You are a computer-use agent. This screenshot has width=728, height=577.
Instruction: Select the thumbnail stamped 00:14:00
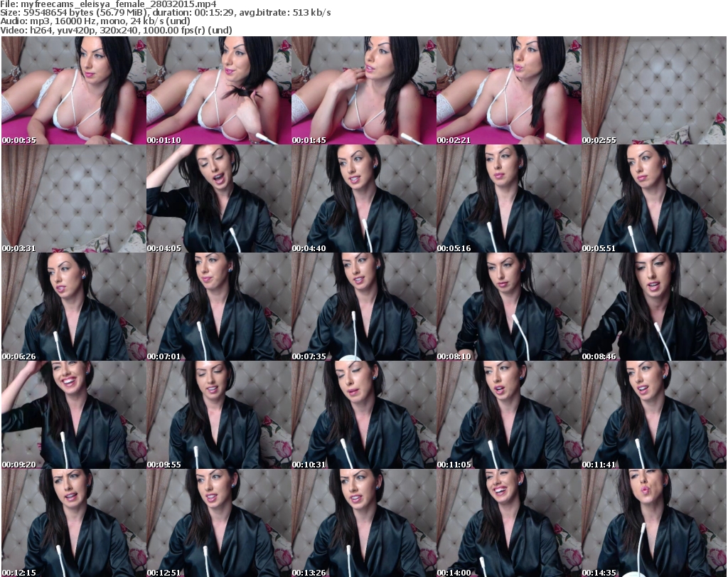pos(509,523)
